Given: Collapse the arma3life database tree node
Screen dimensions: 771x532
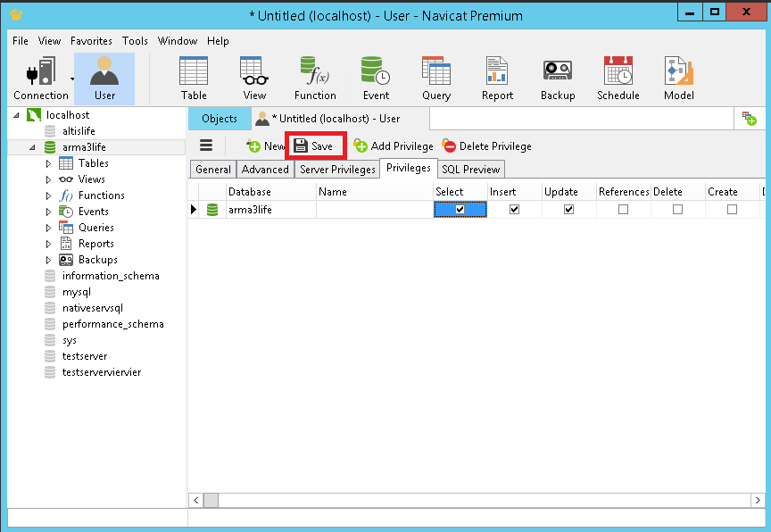Looking at the screenshot, I should [x=32, y=147].
